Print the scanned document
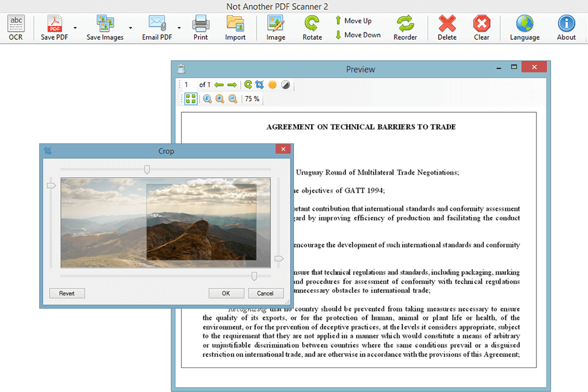This screenshot has width=588, height=392. (x=201, y=28)
